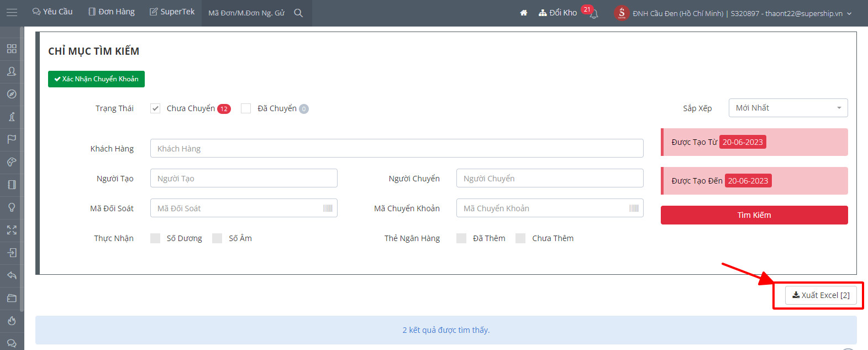Click Xuất Excel [2] export button
The height and width of the screenshot is (350, 868).
coord(821,295)
